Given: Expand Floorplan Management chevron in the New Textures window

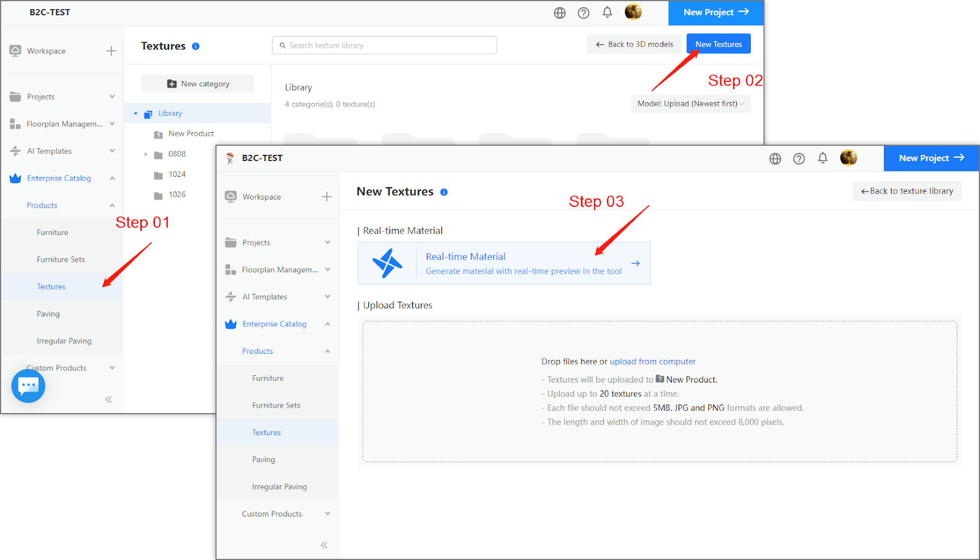Looking at the screenshot, I should 328,269.
